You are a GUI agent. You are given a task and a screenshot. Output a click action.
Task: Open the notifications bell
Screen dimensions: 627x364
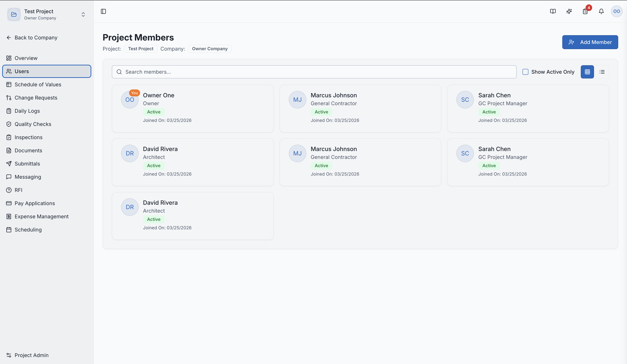click(601, 11)
